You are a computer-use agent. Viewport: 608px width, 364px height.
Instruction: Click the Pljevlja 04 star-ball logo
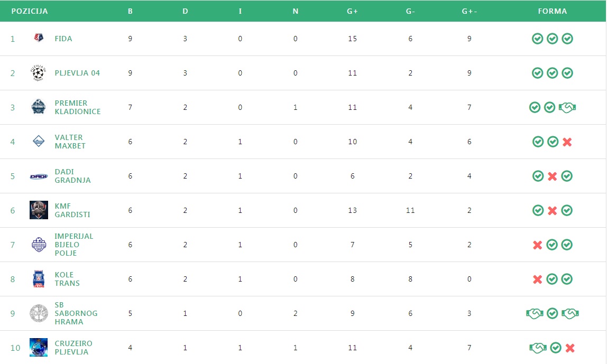point(39,73)
